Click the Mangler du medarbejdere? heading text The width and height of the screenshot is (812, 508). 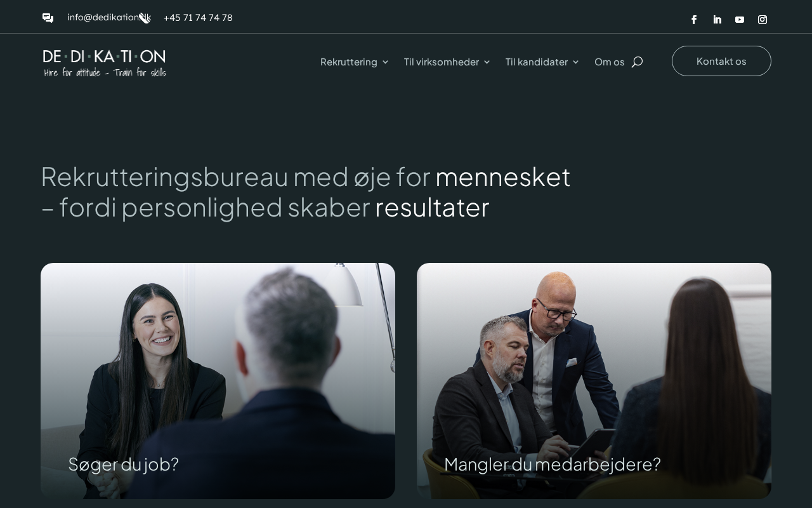click(553, 464)
